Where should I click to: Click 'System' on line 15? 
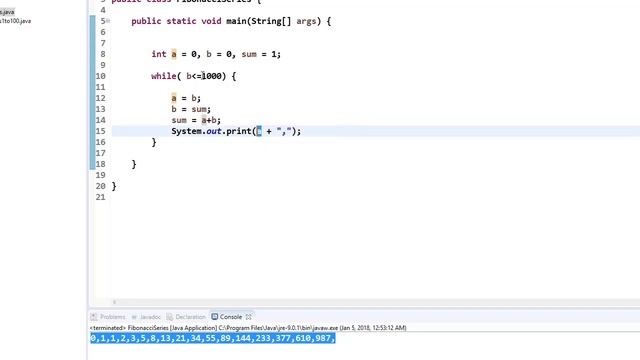tap(187, 131)
